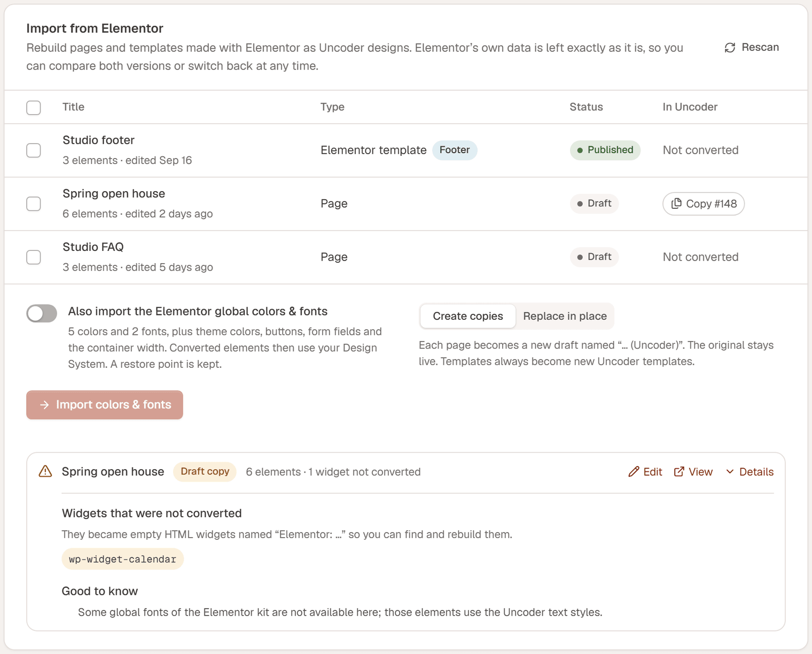Click the Spring open house name in the result card
812x654 pixels.
click(x=113, y=471)
